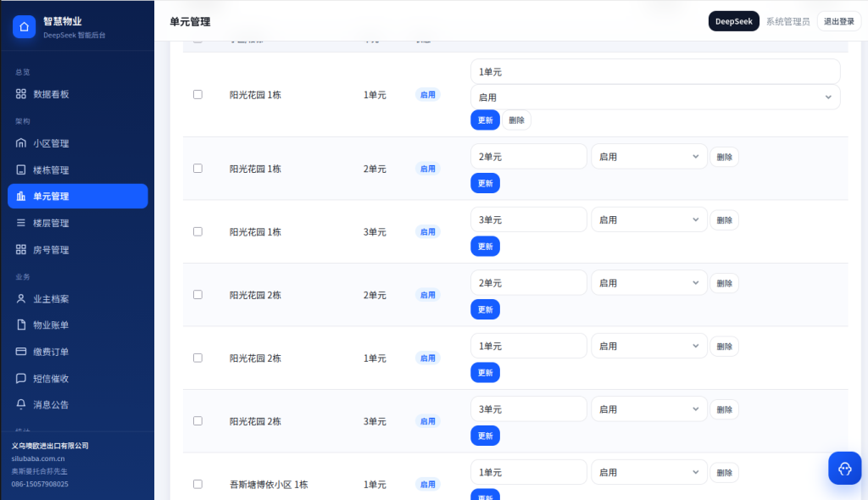Click 系统管理员 user label
Image resolution: width=868 pixels, height=500 pixels.
[787, 21]
